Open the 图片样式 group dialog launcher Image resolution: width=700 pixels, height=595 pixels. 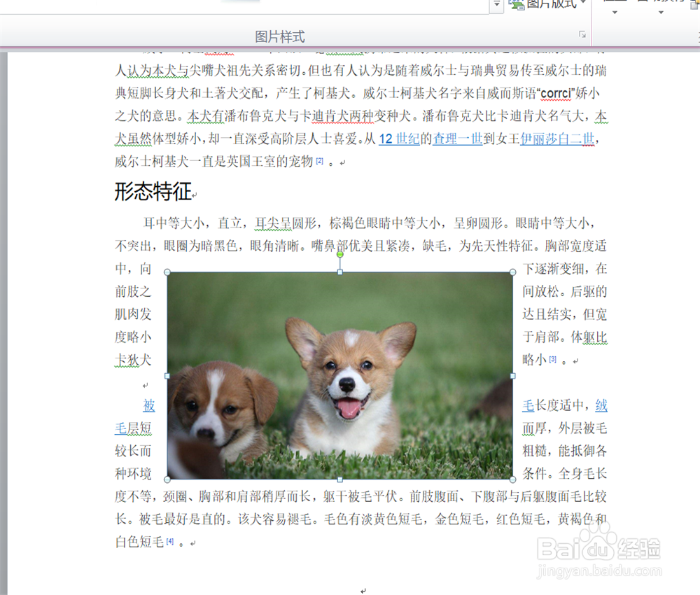582,34
